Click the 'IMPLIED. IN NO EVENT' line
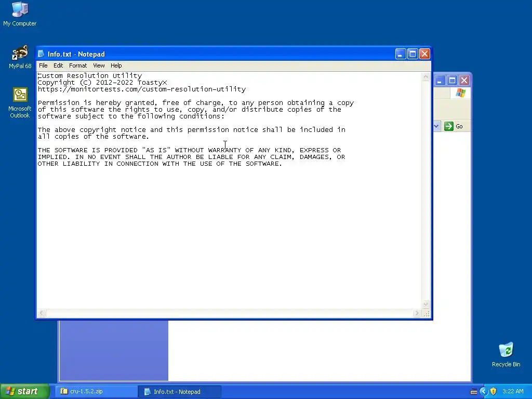The width and height of the screenshot is (532, 399). (x=191, y=157)
